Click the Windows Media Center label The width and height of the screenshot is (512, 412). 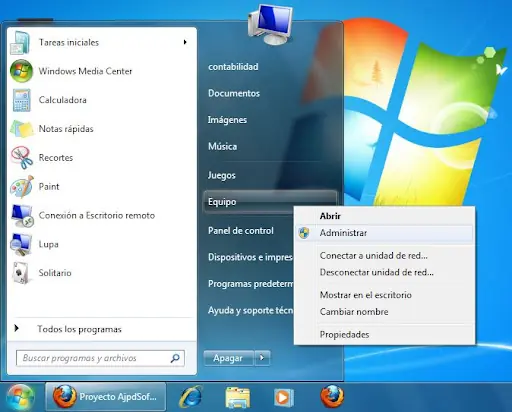click(x=85, y=71)
